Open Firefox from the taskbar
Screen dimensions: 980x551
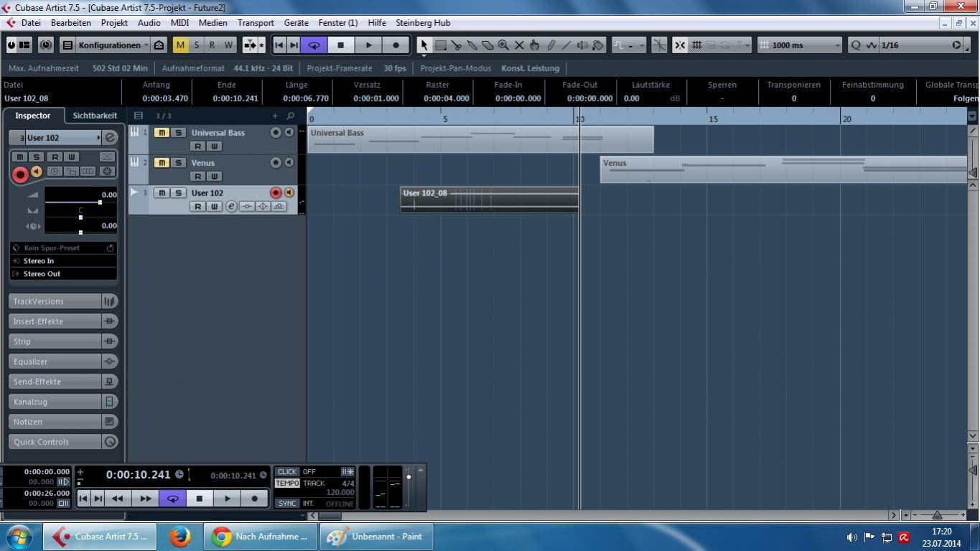point(179,537)
